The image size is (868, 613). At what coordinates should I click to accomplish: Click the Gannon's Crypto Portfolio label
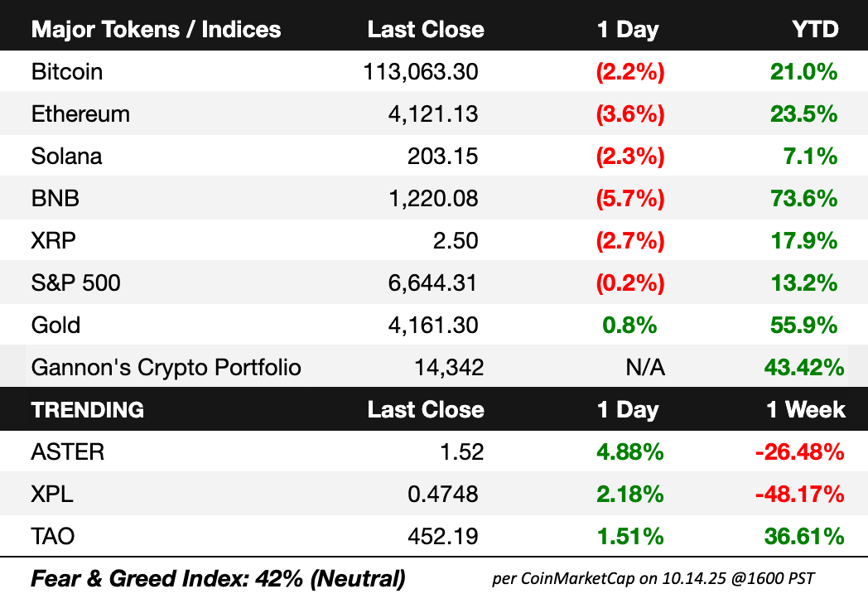click(166, 367)
